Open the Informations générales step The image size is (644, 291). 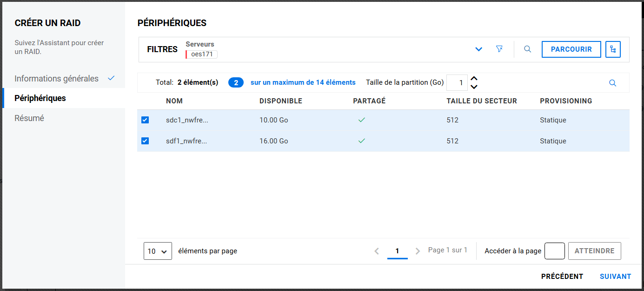pos(57,78)
